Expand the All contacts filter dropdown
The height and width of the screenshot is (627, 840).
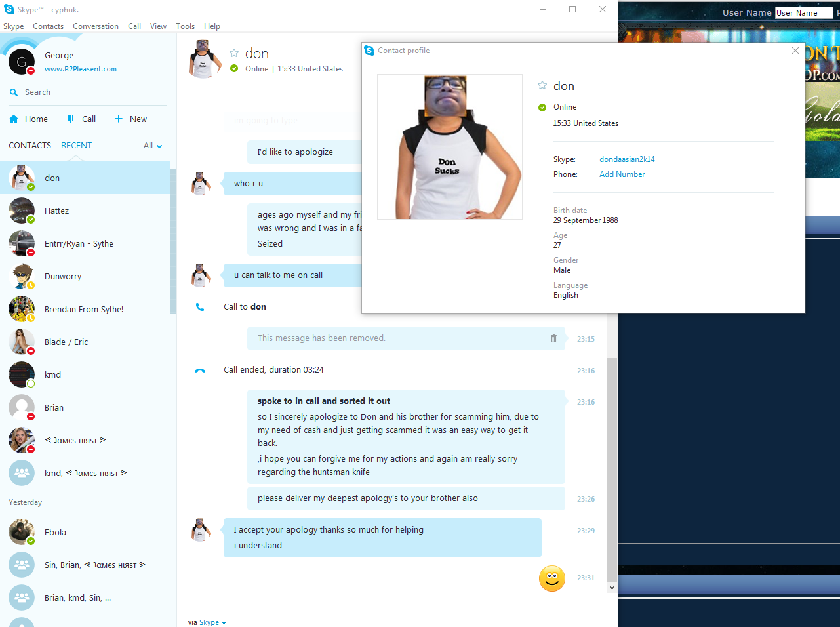[x=153, y=146]
